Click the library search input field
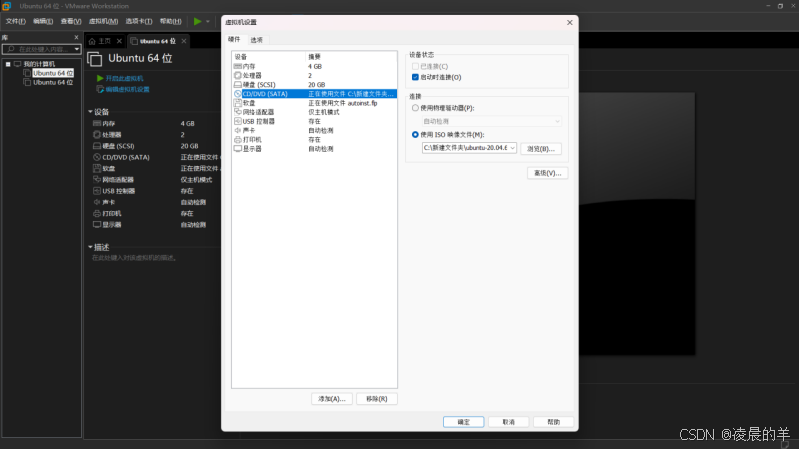The image size is (799, 449). (x=43, y=49)
